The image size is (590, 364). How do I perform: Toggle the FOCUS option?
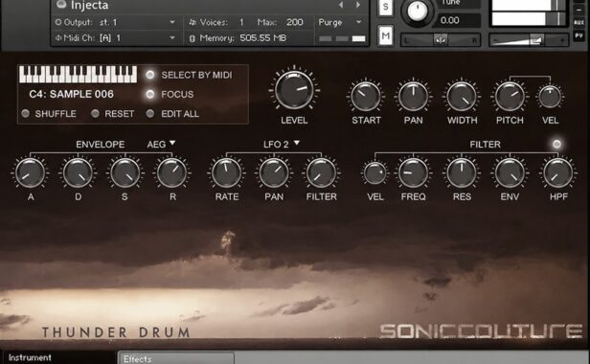[150, 94]
